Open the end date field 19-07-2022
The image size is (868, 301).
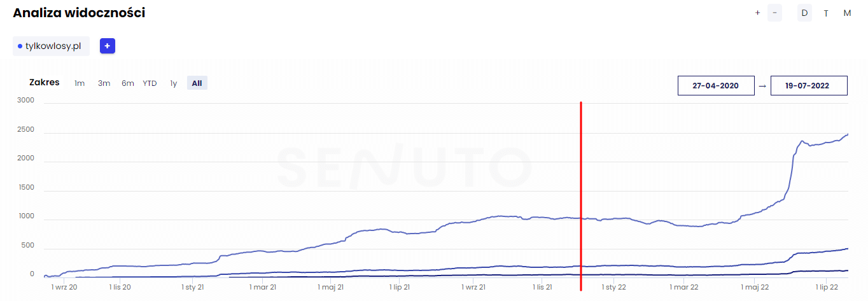[x=808, y=86]
